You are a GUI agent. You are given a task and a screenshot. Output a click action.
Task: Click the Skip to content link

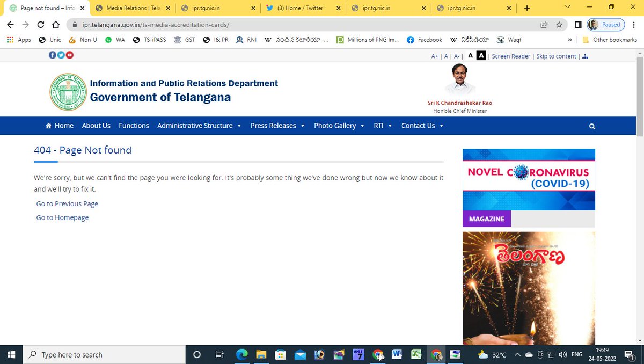556,56
